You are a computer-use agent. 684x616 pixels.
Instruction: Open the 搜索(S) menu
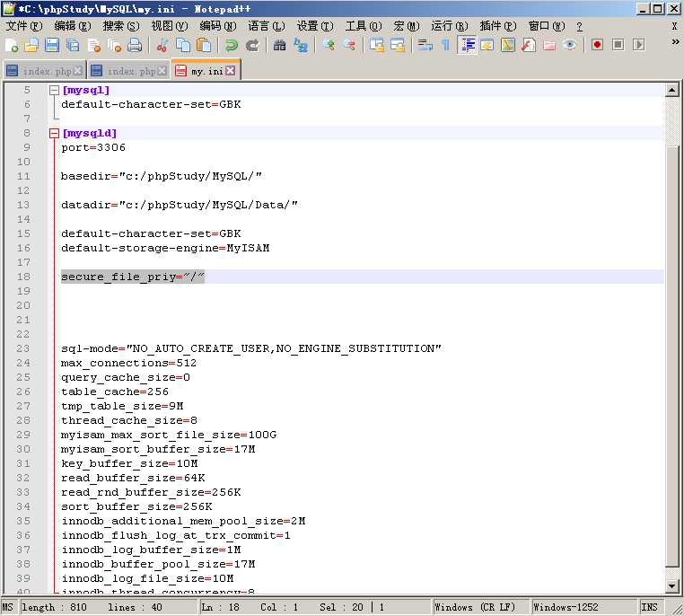[121, 26]
